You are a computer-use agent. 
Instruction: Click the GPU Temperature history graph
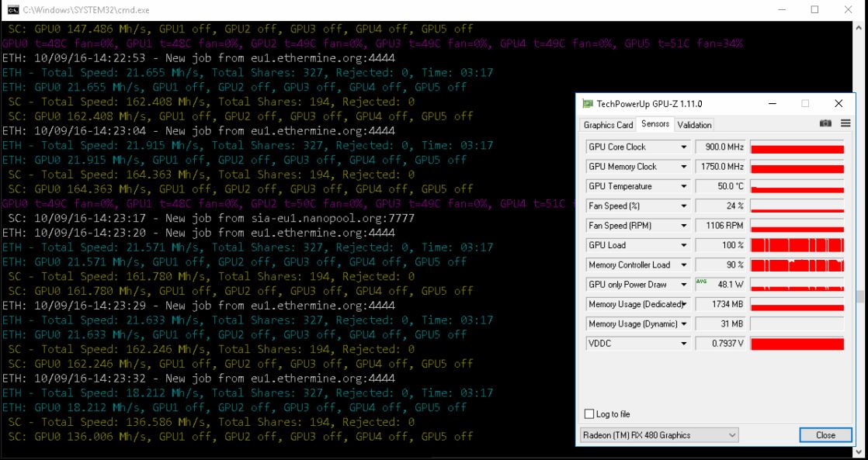coord(797,186)
